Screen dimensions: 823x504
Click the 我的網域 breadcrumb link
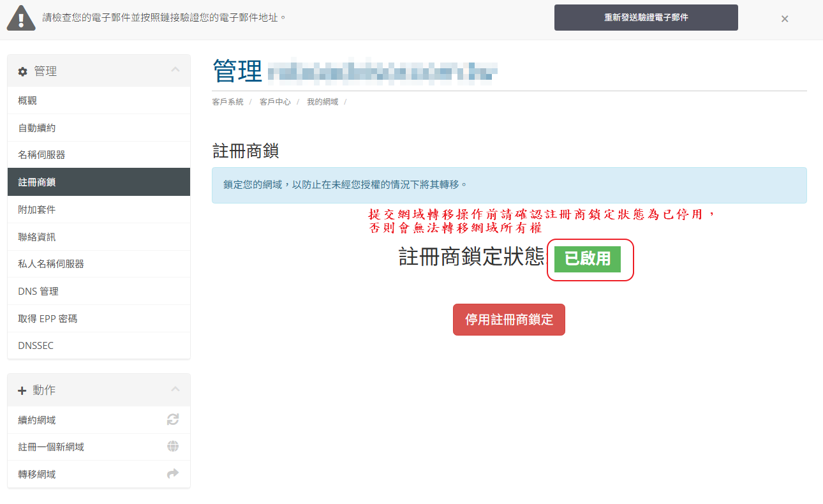pyautogui.click(x=322, y=102)
